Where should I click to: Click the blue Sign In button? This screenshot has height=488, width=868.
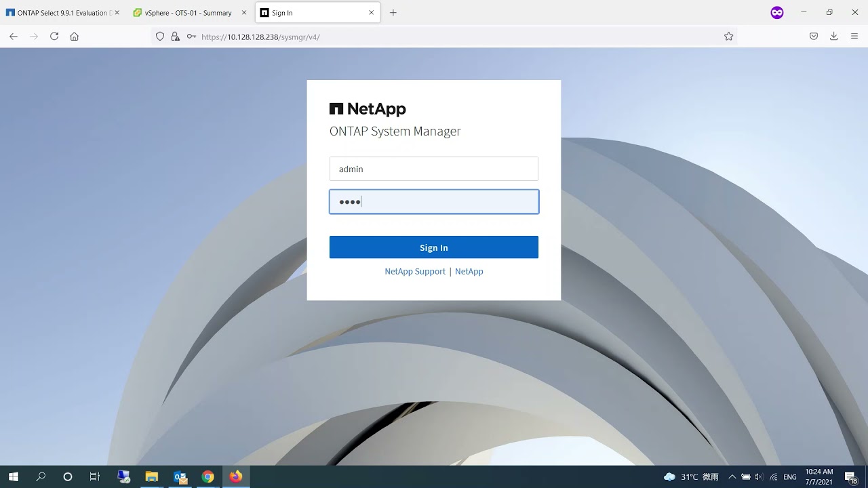(x=434, y=247)
